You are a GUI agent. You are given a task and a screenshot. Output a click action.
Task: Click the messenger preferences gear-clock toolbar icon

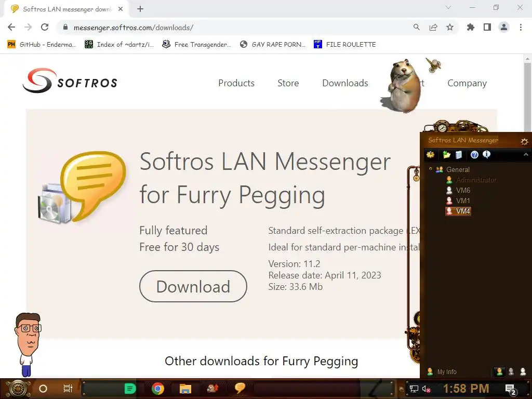tap(431, 155)
